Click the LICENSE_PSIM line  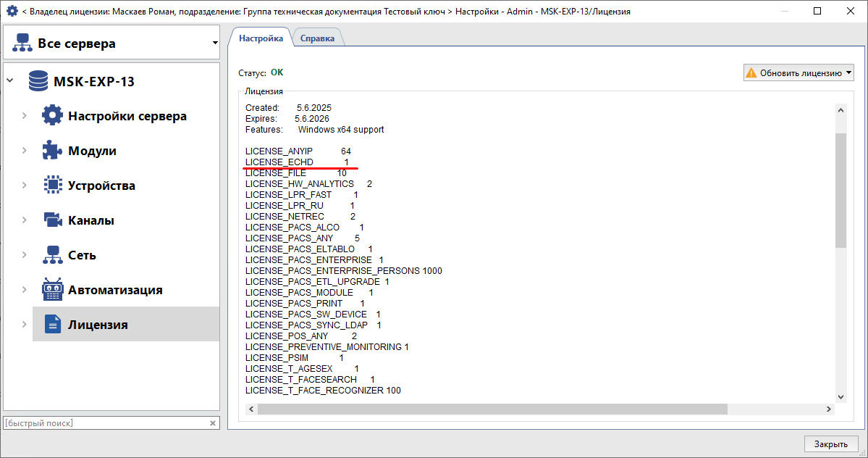pyautogui.click(x=295, y=358)
